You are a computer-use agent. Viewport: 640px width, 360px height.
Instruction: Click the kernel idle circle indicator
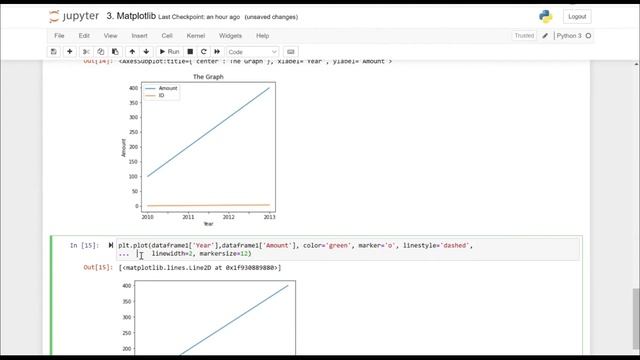click(588, 36)
